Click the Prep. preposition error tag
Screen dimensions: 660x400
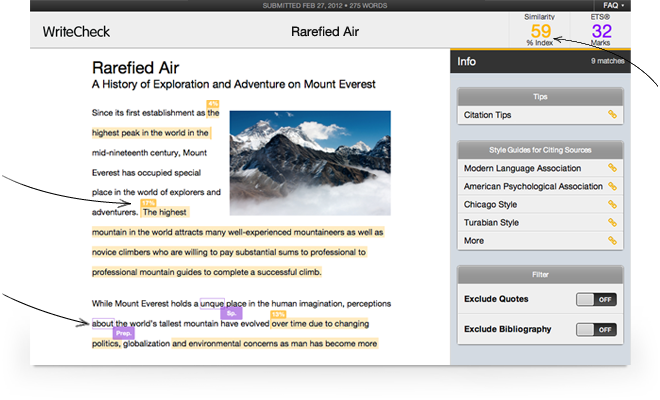123,333
